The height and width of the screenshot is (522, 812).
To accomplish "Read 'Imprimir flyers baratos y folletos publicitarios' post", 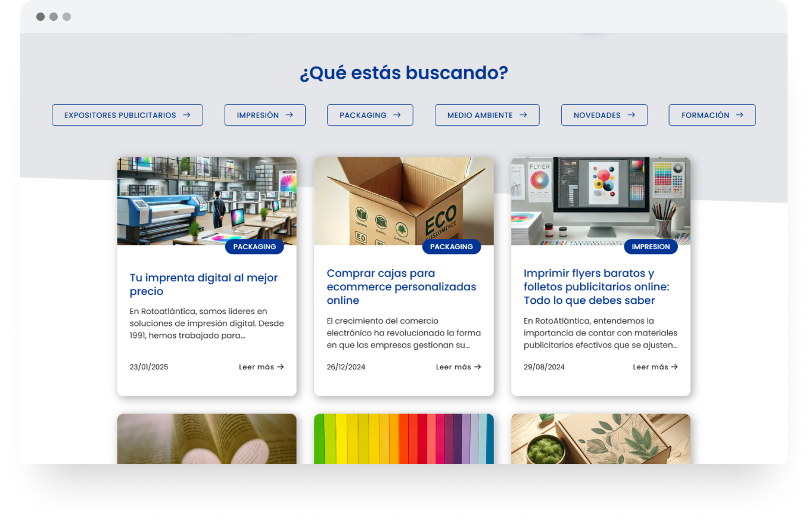I will click(596, 287).
